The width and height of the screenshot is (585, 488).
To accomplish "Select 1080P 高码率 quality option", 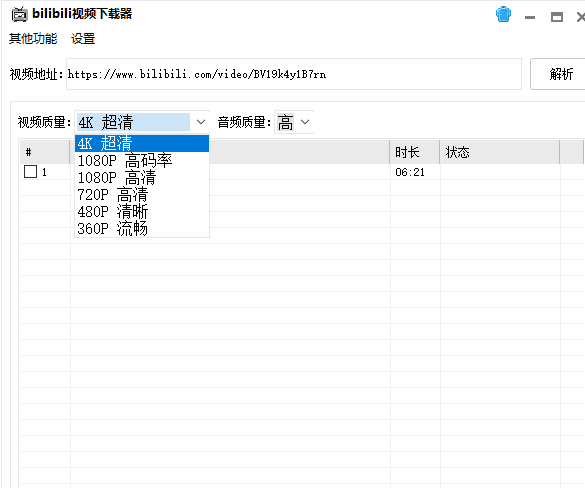I will (142, 160).
